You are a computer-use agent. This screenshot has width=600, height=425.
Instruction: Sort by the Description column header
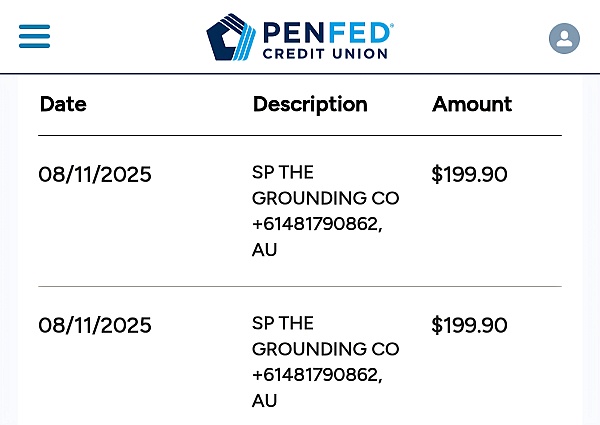click(310, 105)
